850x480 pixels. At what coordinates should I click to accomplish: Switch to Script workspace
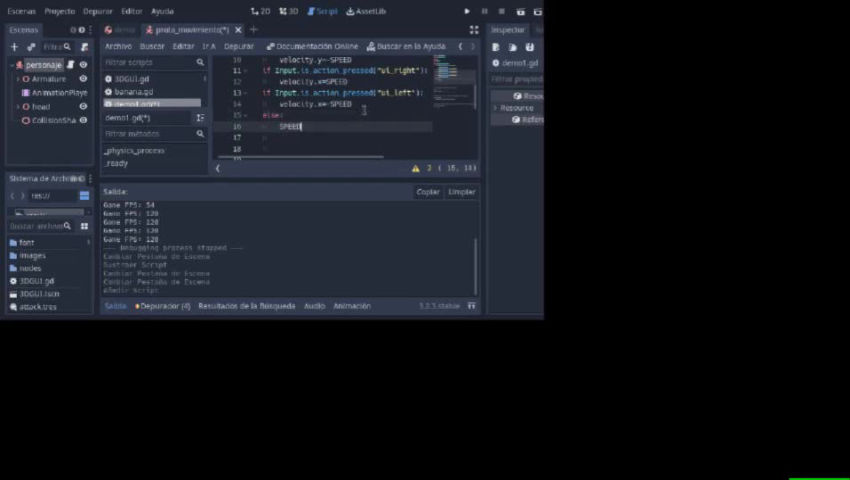(323, 11)
